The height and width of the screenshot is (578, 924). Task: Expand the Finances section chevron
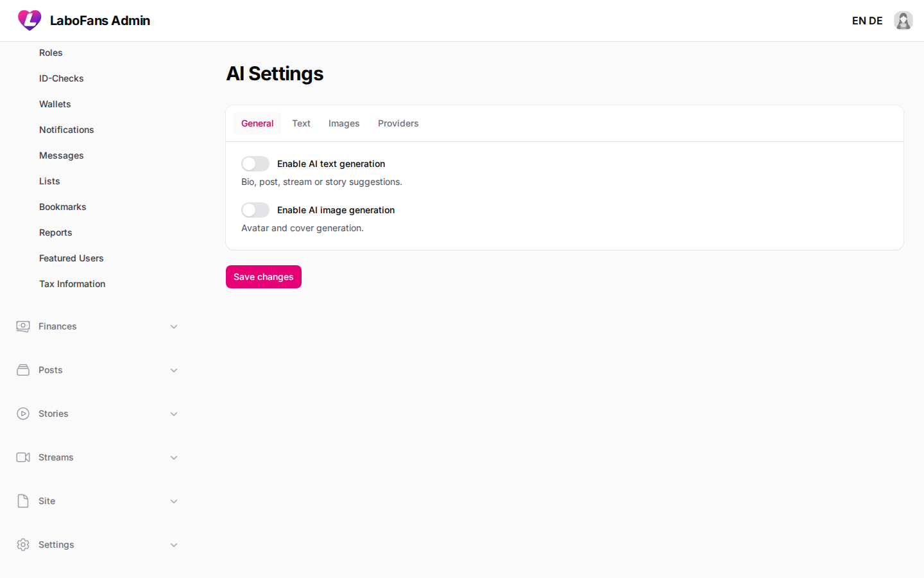click(174, 327)
